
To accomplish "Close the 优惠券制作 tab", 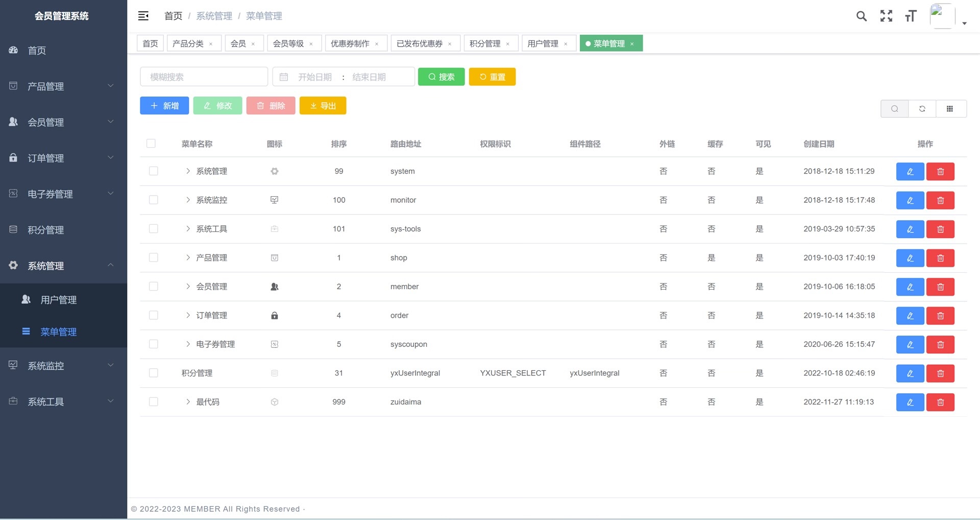I will (377, 44).
